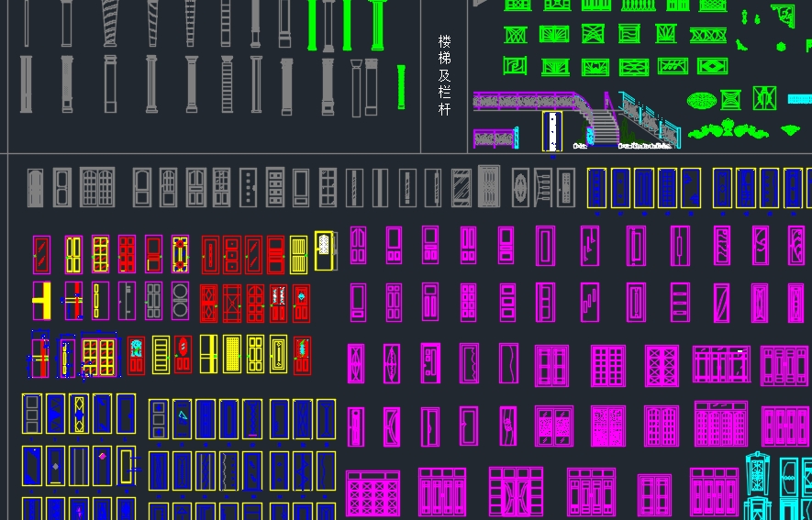812x520 pixels.
Task: Select the 楼梯及栏杆 vertical text label
Action: 444,75
